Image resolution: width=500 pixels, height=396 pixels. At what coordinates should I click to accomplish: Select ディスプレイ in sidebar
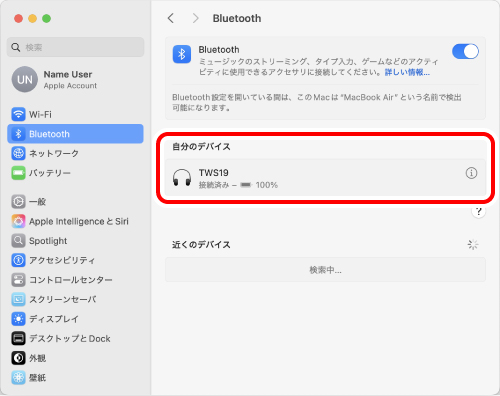click(75, 319)
